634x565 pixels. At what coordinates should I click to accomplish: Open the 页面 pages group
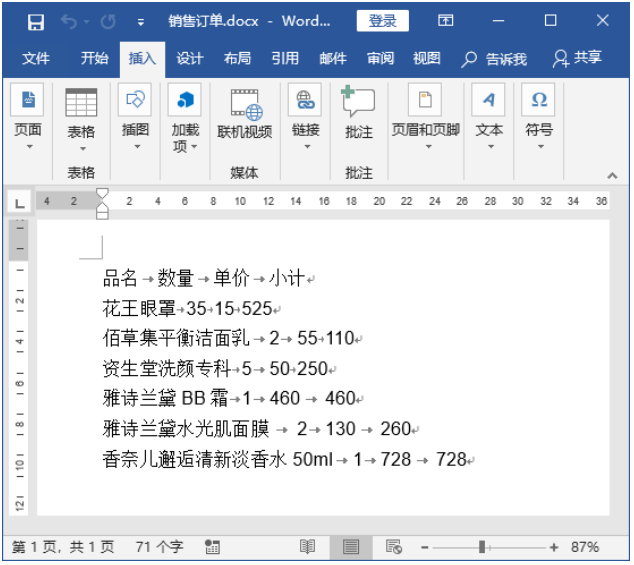(28, 116)
